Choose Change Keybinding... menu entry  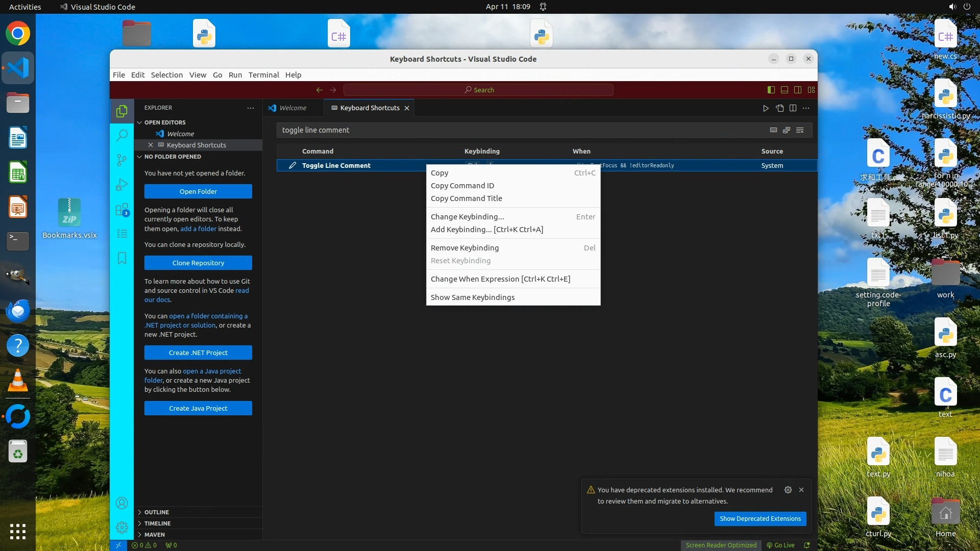467,217
